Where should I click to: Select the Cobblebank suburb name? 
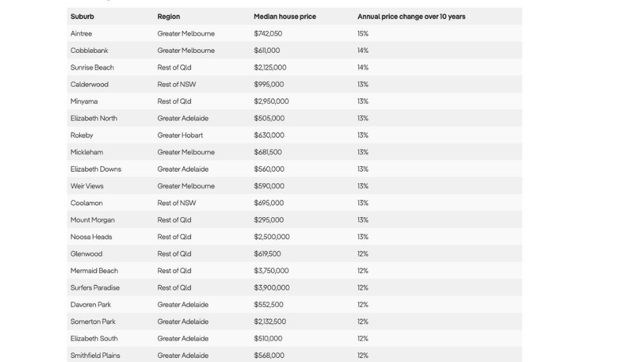pyautogui.click(x=89, y=50)
